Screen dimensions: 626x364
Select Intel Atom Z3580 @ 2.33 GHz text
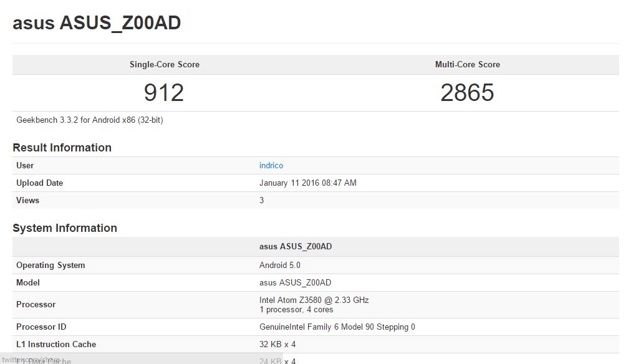314,300
